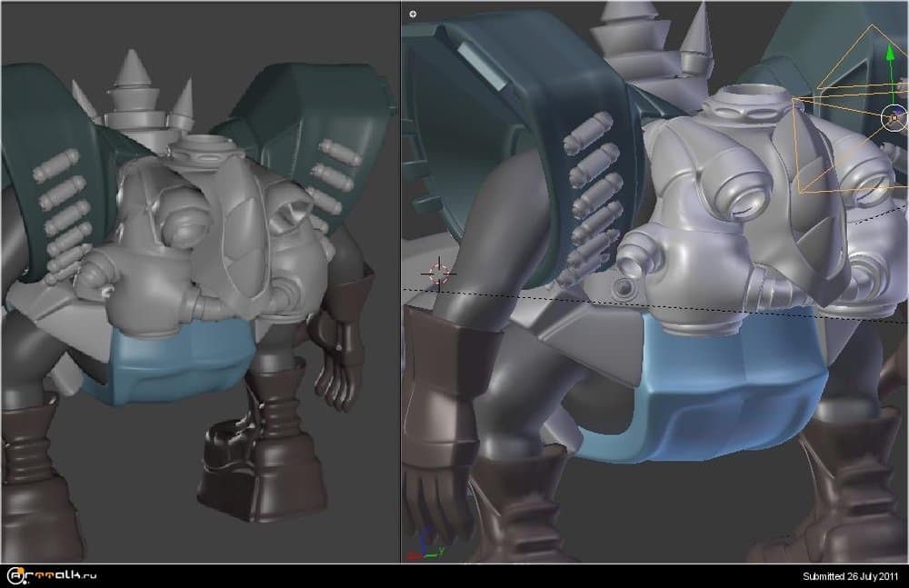The width and height of the screenshot is (909, 588).
Task: Expand the panel via the plus icon in the right viewport
Action: tap(413, 15)
